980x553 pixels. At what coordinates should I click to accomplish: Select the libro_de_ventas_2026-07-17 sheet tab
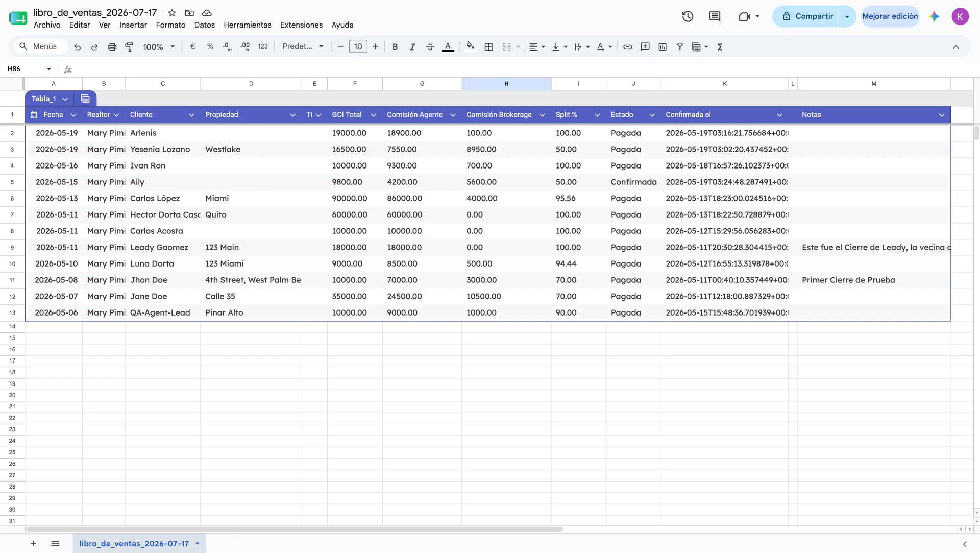[x=134, y=544]
